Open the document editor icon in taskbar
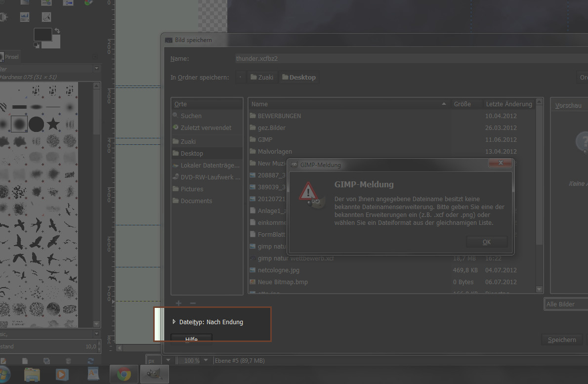588x384 pixels. [x=93, y=374]
